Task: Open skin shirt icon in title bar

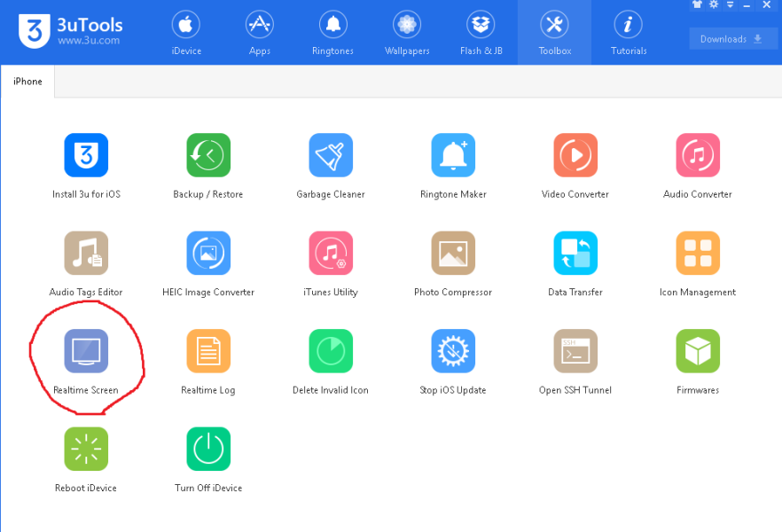Action: pyautogui.click(x=697, y=5)
